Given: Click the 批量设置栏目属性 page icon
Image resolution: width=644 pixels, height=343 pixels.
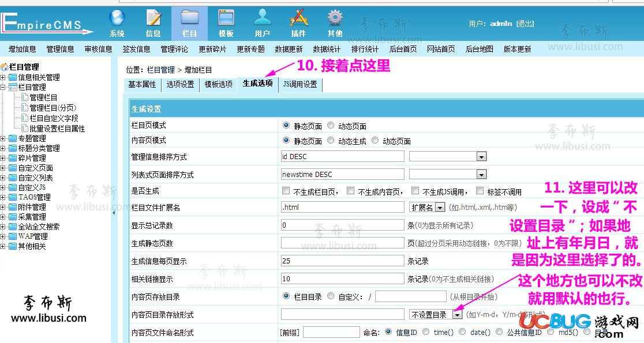Looking at the screenshot, I should (25, 128).
